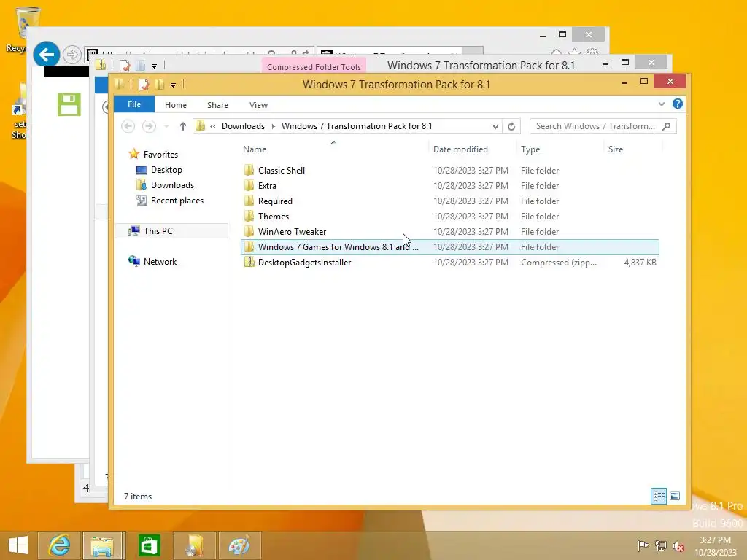
Task: Expand the ribbon with the chevron arrow
Action: [661, 104]
